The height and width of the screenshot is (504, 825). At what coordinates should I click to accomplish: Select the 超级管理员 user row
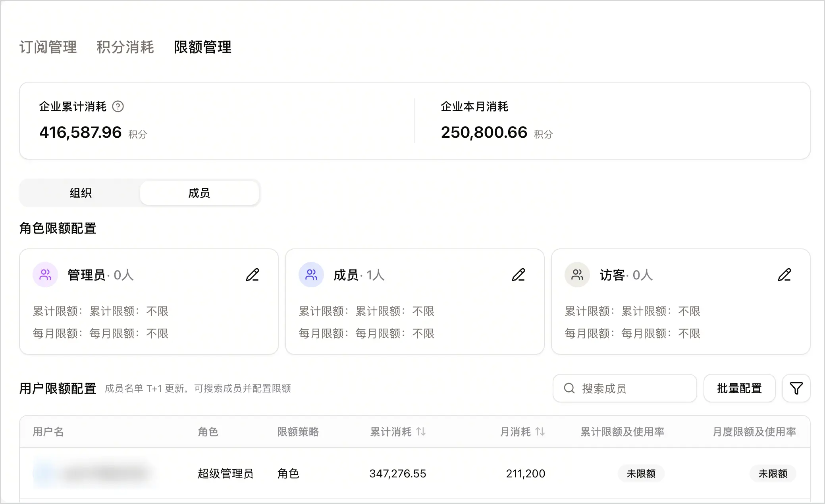click(414, 473)
